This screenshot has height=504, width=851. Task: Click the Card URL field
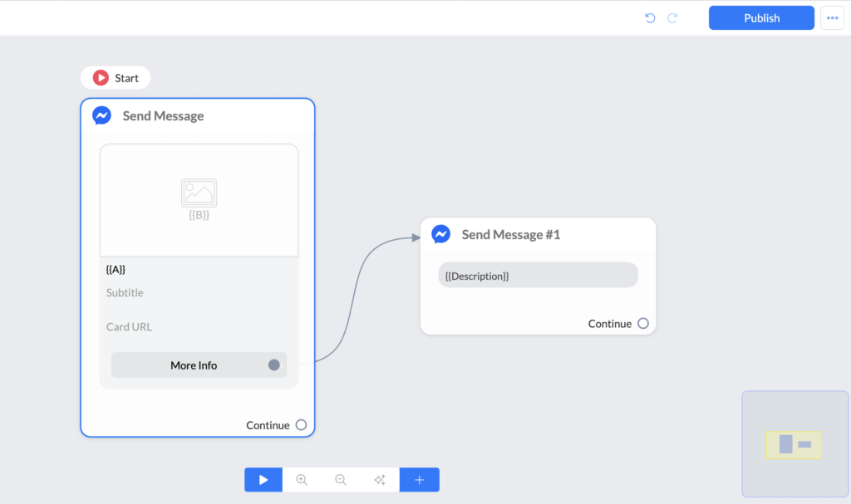click(x=129, y=326)
